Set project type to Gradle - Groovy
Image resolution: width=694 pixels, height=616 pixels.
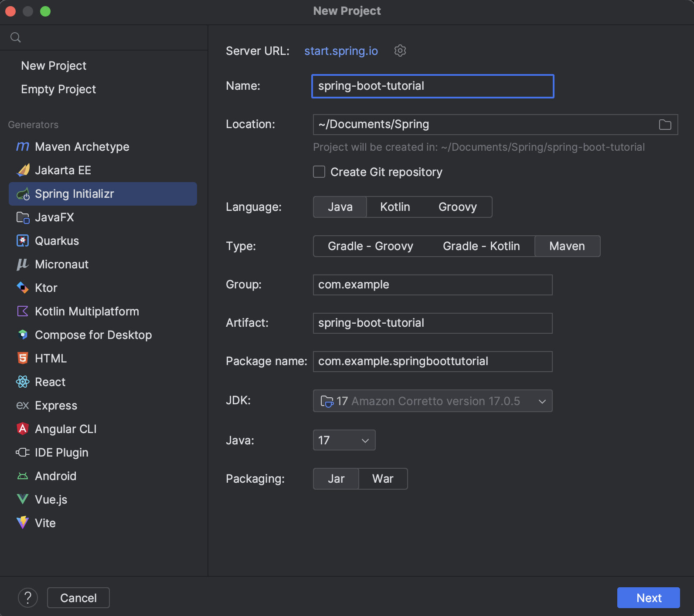[x=370, y=246]
